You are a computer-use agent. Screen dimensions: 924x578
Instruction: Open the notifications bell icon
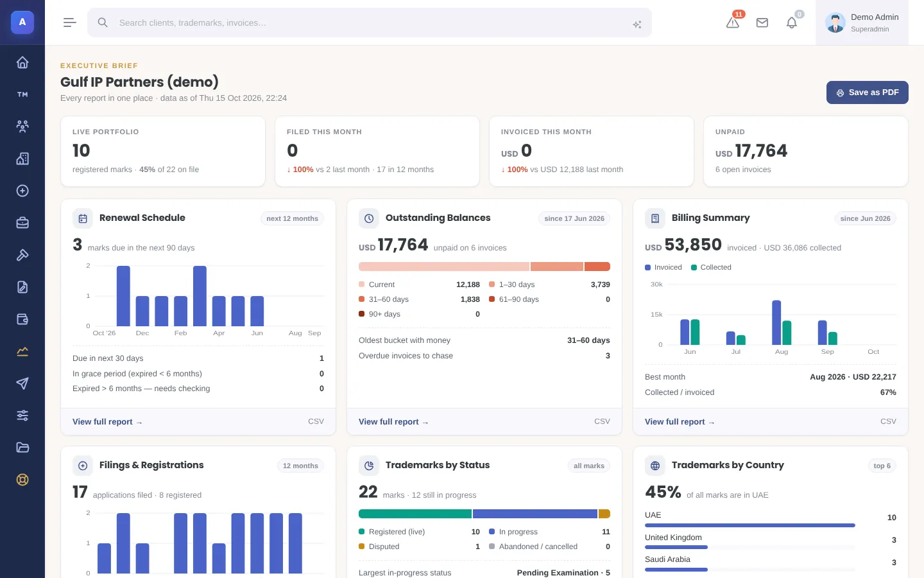click(x=792, y=22)
